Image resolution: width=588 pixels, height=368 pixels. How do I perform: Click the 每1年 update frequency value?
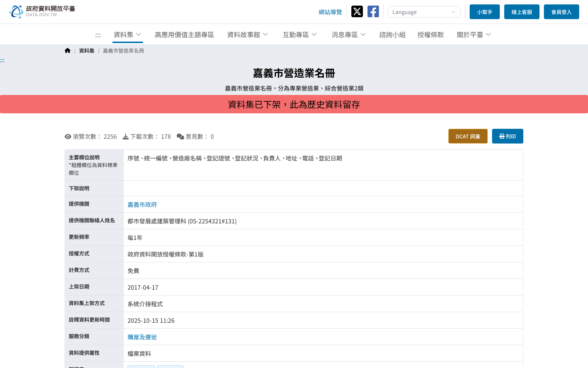click(135, 238)
